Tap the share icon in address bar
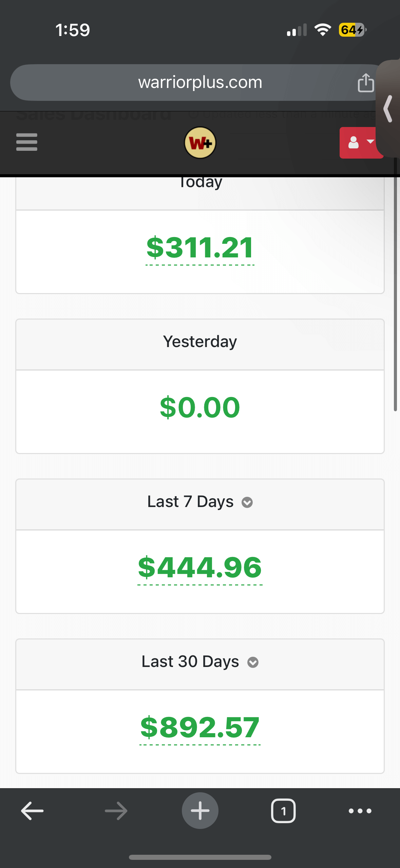The image size is (400, 868). [365, 83]
